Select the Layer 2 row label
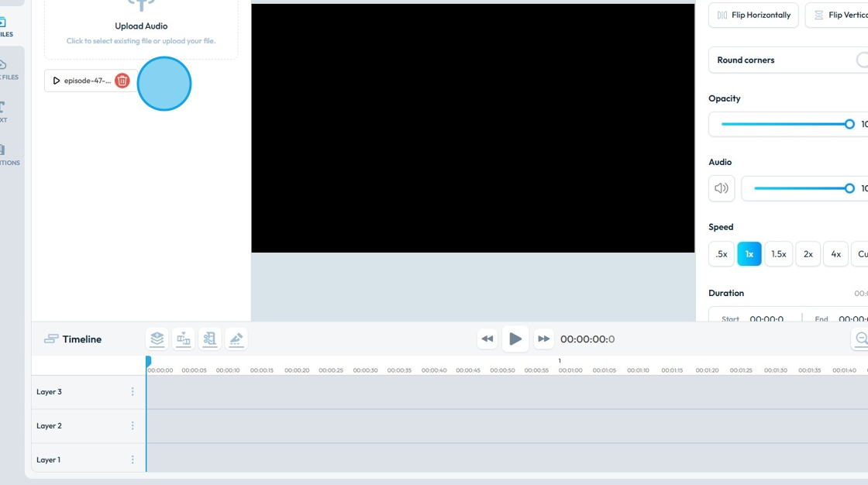This screenshot has height=485, width=868. coord(50,426)
